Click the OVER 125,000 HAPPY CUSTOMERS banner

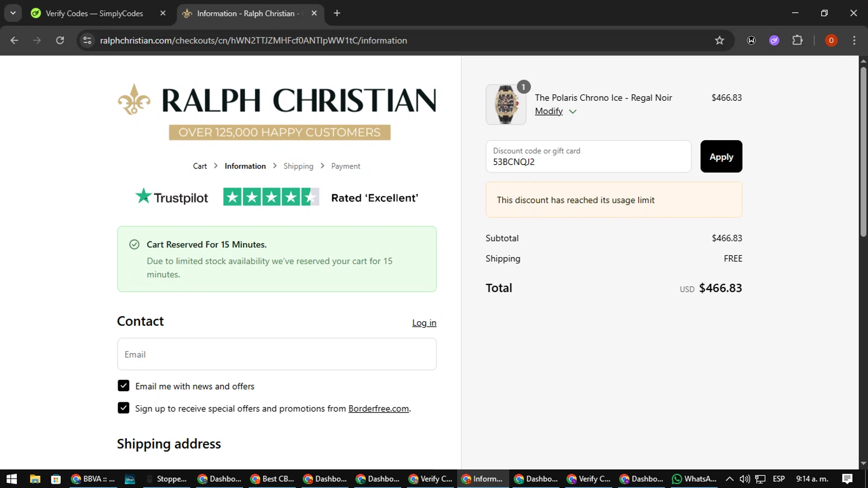click(279, 133)
